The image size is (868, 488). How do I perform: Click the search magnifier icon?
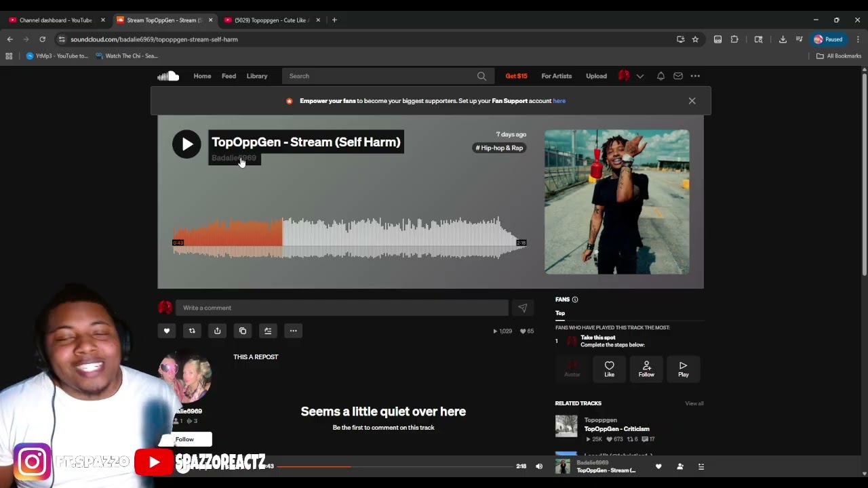[x=481, y=76]
